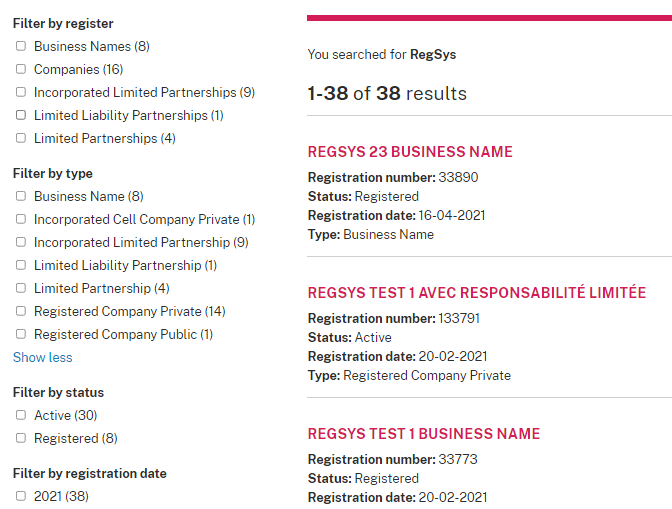
Task: Click the Companies (16) filter label
Action: (78, 69)
